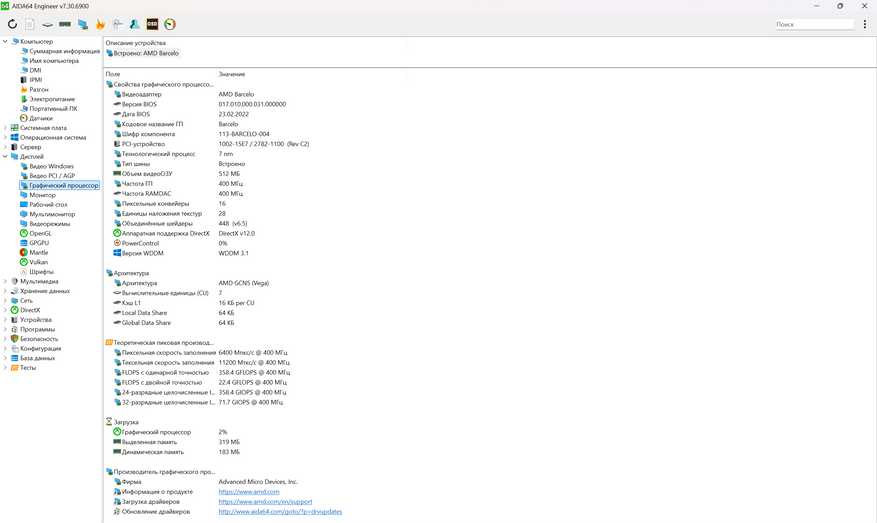Image resolution: width=877 pixels, height=523 pixels.
Task: Click the memory module toolbar icon
Action: (x=65, y=24)
